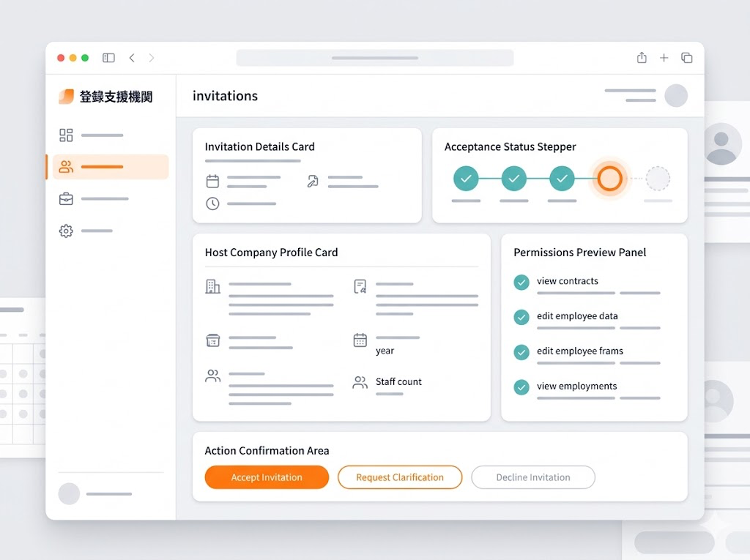Open a new tab with the plus icon
Image resolution: width=750 pixels, height=560 pixels.
(x=664, y=58)
